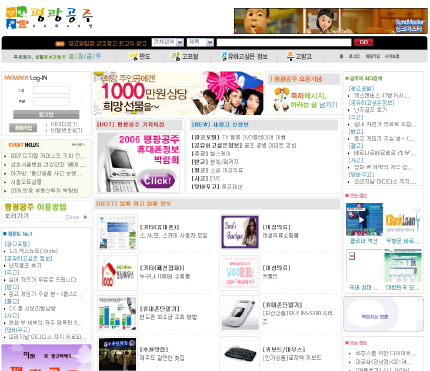The image size is (430, 371).
Task: Open the 공유하고싶은 정보 menu tab
Action: 244,56
